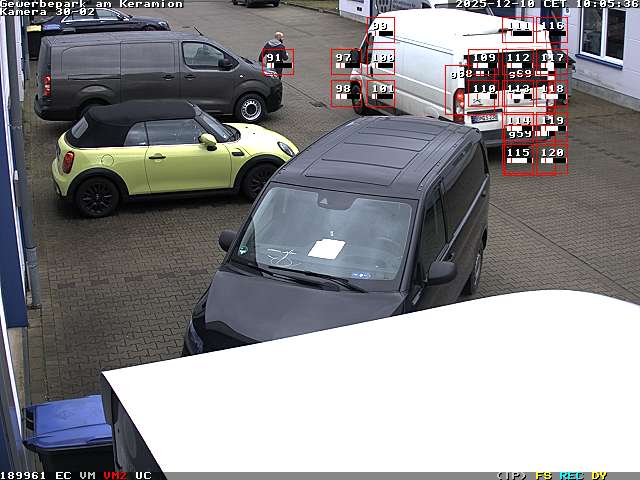The height and width of the screenshot is (480, 640).
Task: Select the red VM2 status label
Action: point(115,475)
